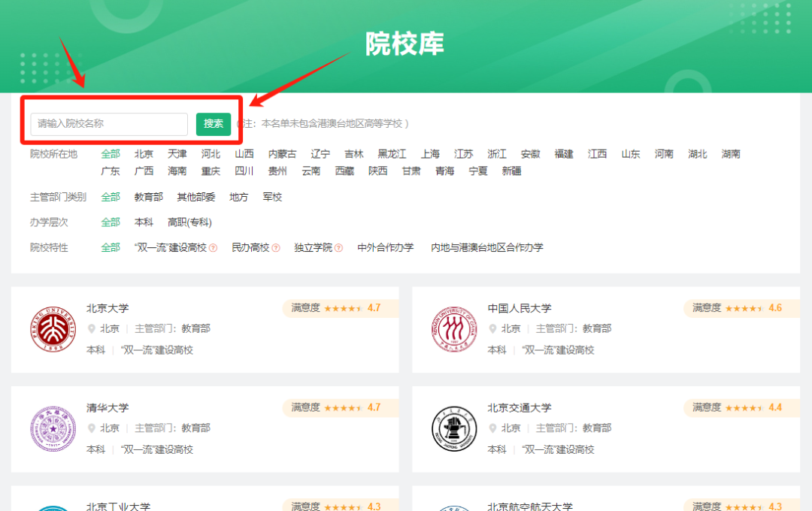Filter schools by 福建 location
This screenshot has height=511, width=812.
(x=563, y=154)
